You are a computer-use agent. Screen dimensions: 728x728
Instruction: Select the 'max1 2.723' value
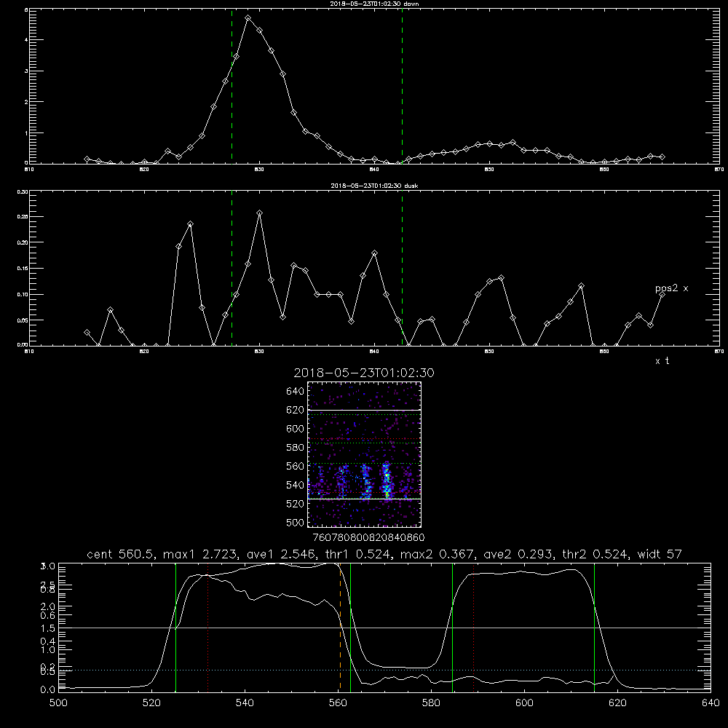click(x=202, y=554)
